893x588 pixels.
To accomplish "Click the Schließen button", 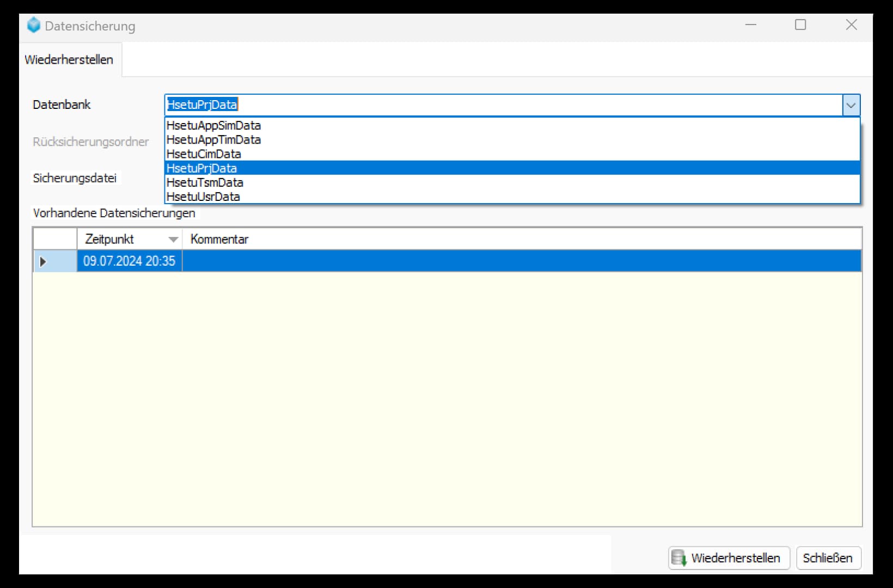I will coord(828,558).
